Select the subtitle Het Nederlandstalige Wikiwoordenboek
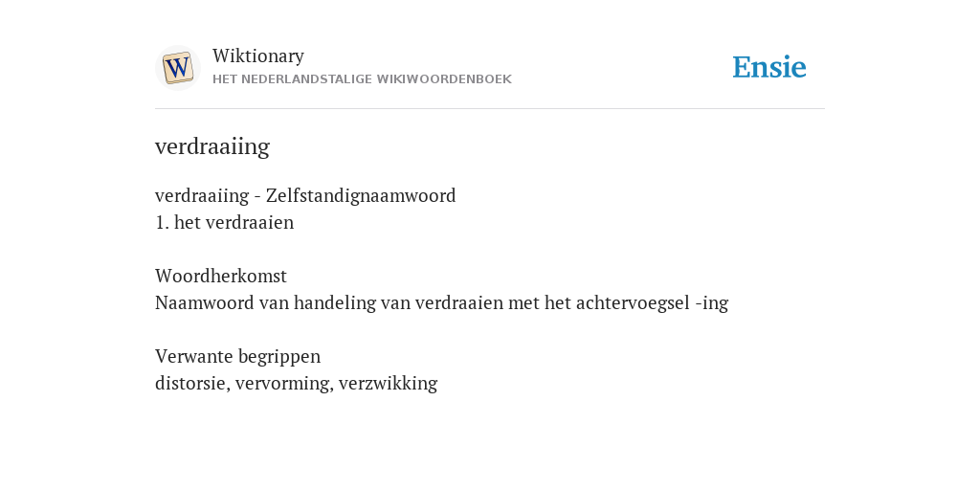The image size is (980, 490). (362, 79)
